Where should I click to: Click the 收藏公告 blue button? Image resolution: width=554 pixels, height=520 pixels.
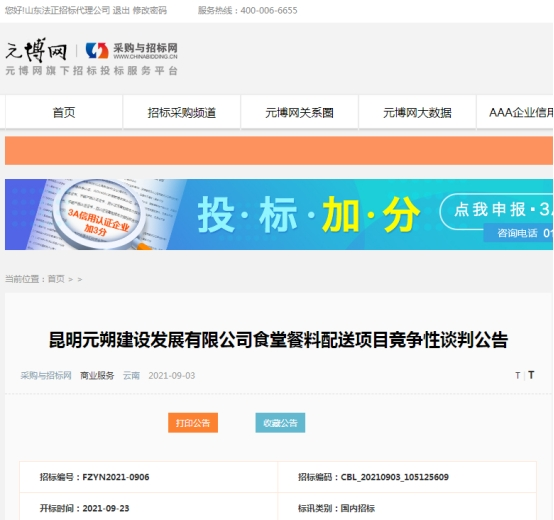pos(280,422)
